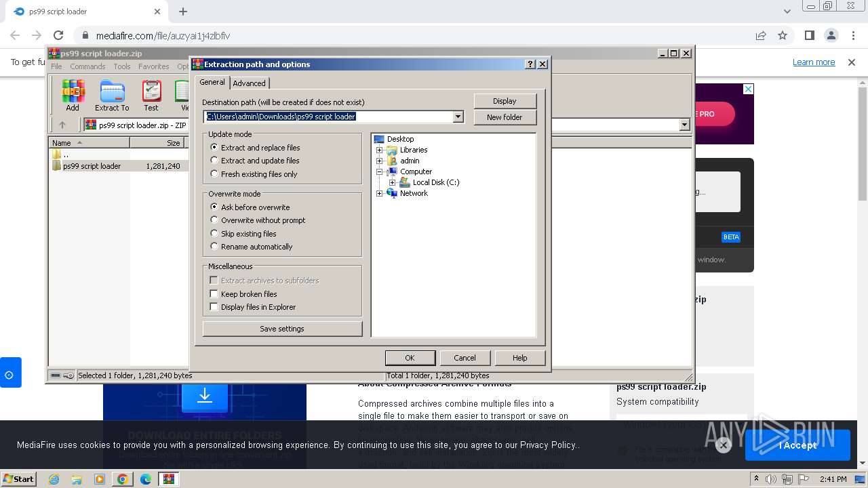Screen dimensions: 868x488
Task: Click the Add toolbar icon in WinRAR
Action: (73, 95)
